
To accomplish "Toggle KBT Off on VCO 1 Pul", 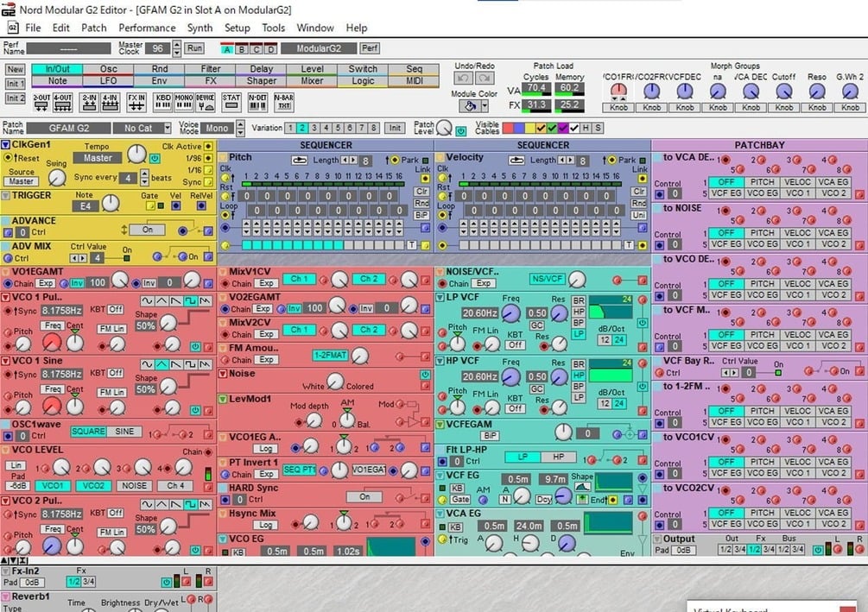I will [x=115, y=309].
